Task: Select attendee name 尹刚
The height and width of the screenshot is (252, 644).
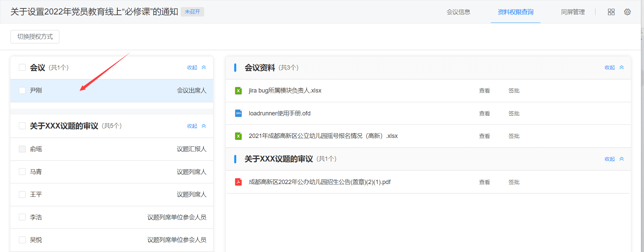Action: [x=36, y=91]
